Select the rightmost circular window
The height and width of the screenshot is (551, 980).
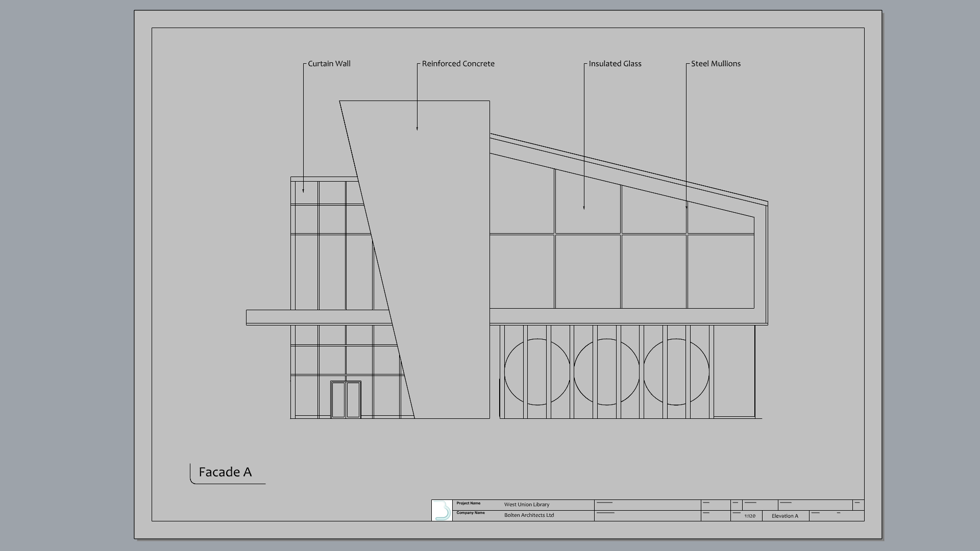pyautogui.click(x=676, y=372)
